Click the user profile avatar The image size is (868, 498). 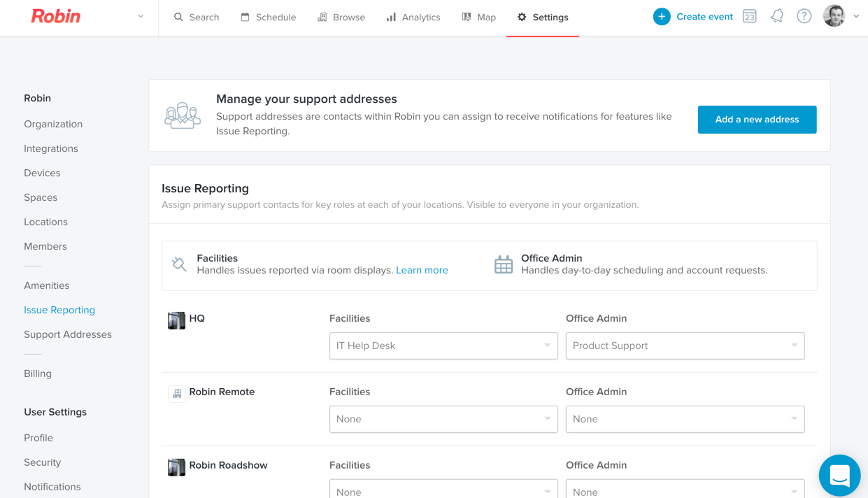tap(834, 16)
